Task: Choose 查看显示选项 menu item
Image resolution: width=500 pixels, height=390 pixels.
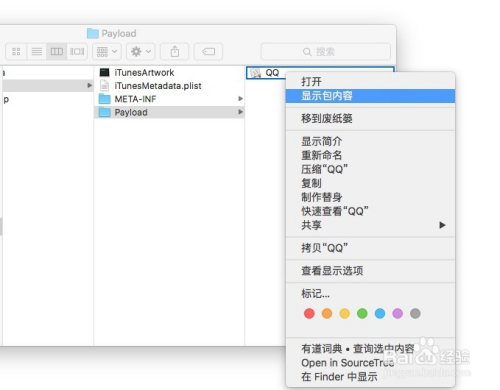Action: pos(370,271)
